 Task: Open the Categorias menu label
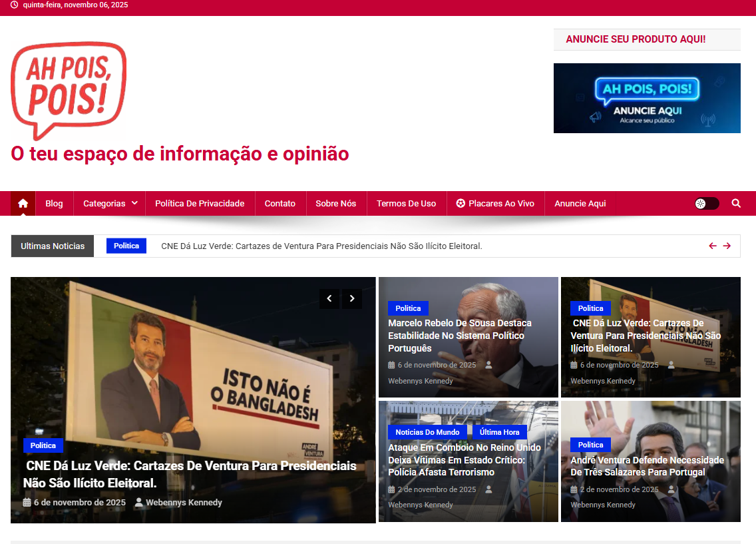click(104, 204)
